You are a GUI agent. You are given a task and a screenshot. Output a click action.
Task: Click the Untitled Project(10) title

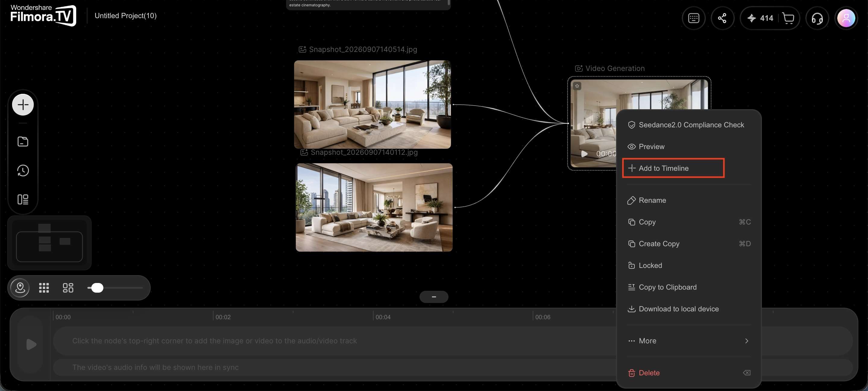point(126,16)
